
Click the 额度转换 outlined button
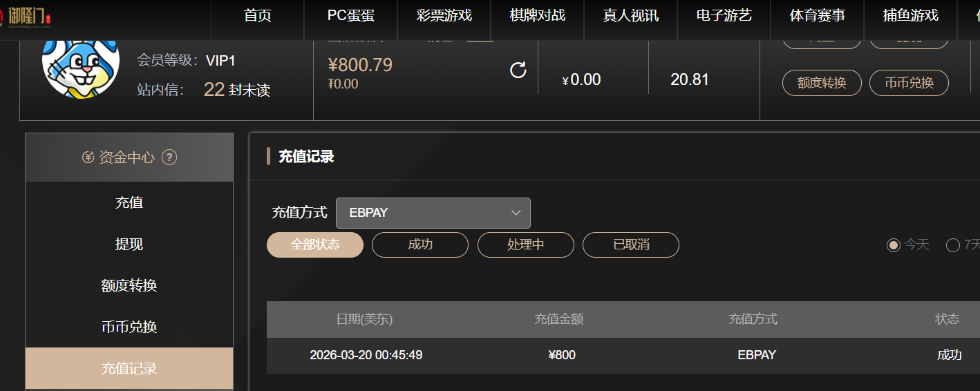822,83
